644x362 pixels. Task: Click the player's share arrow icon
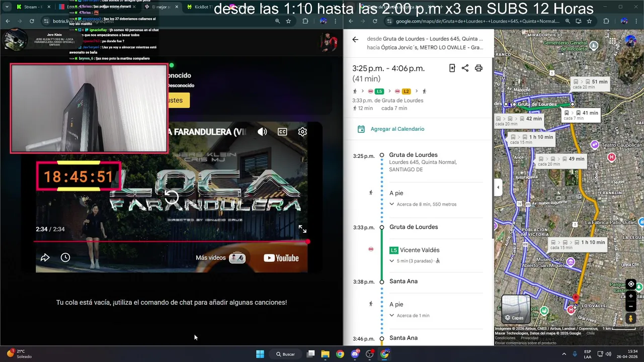tap(45, 257)
